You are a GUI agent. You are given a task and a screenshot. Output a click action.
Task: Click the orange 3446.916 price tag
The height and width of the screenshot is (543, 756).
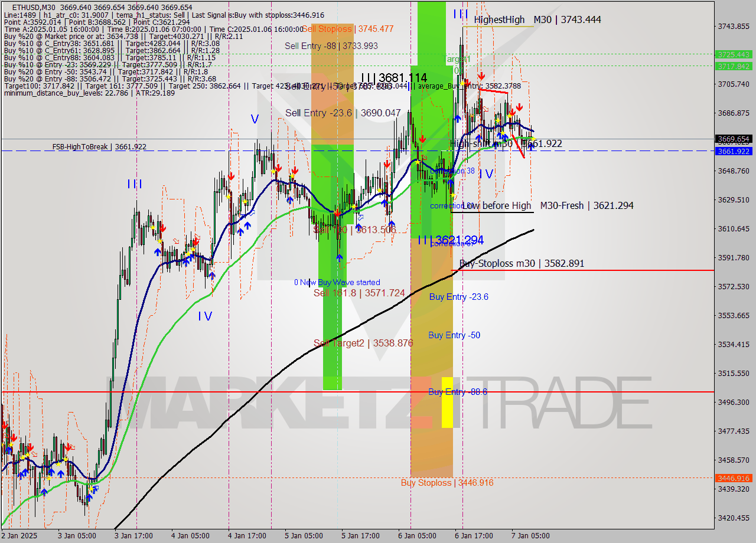tap(734, 478)
